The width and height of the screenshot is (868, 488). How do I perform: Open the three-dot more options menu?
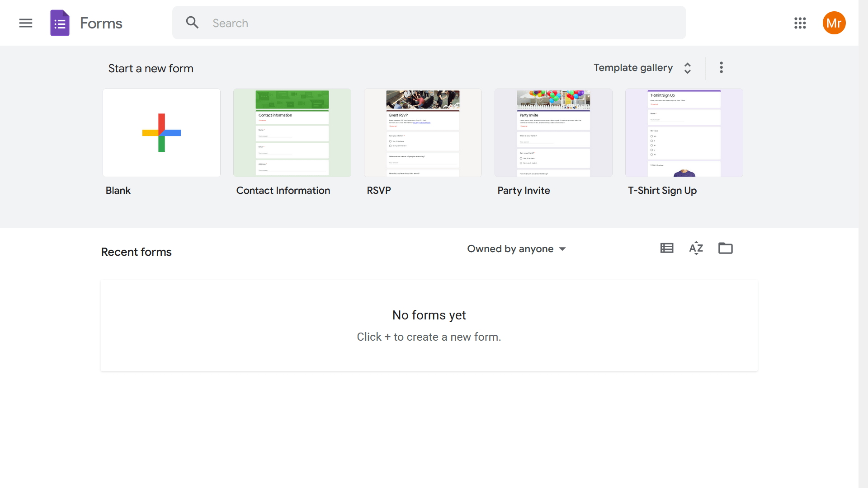[x=721, y=68]
